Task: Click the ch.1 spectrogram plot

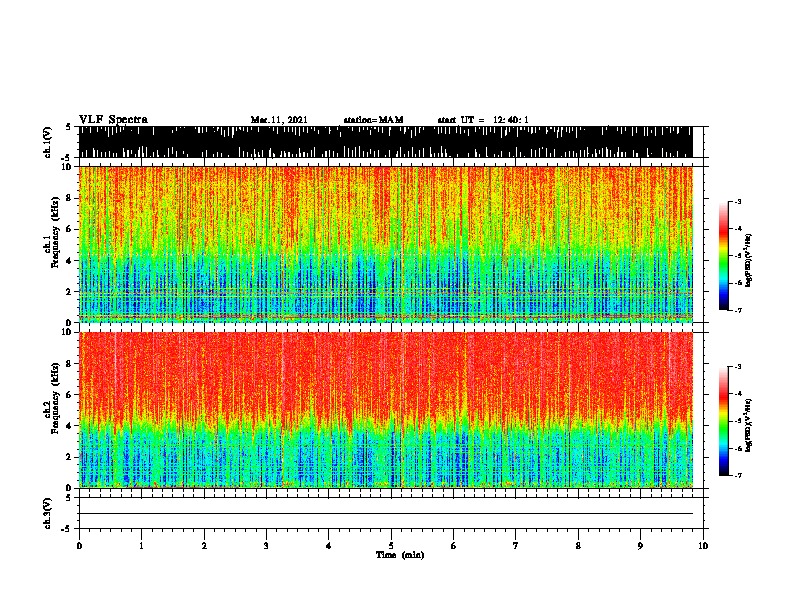Action: [386, 244]
